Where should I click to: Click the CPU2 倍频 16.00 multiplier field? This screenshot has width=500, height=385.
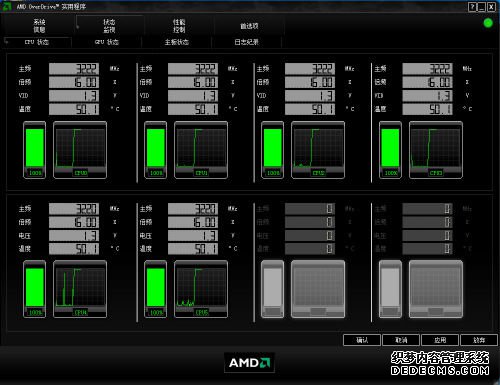[310, 82]
